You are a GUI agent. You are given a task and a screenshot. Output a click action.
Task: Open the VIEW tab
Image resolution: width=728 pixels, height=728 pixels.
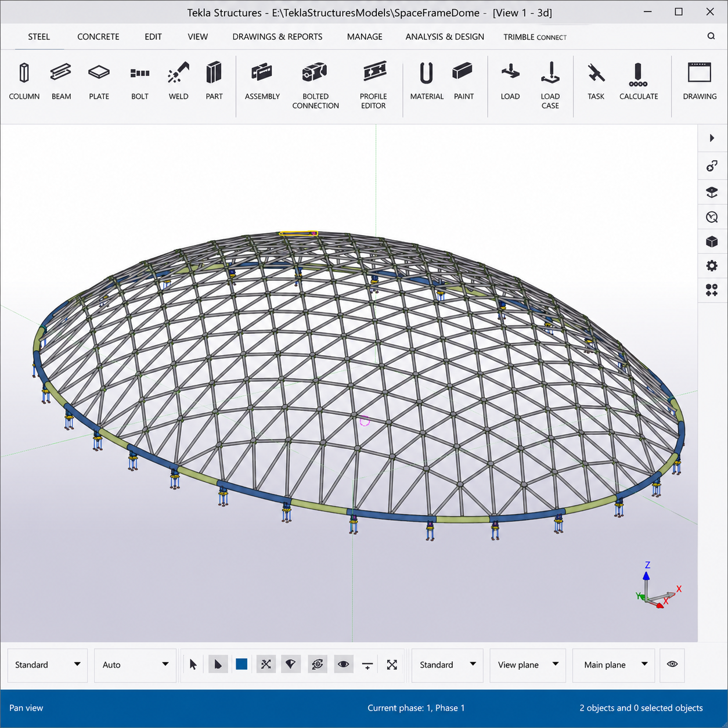(x=197, y=37)
